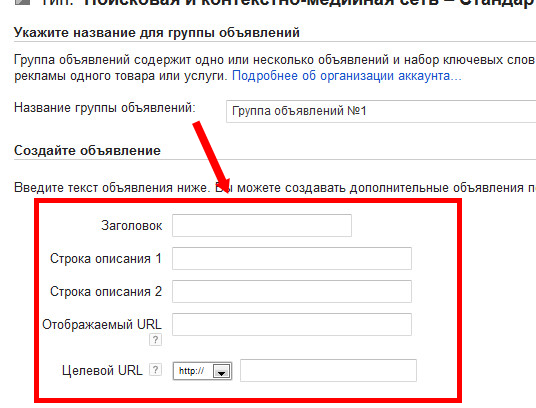
Task: Click the Строка описания 2 input field
Action: click(x=292, y=291)
